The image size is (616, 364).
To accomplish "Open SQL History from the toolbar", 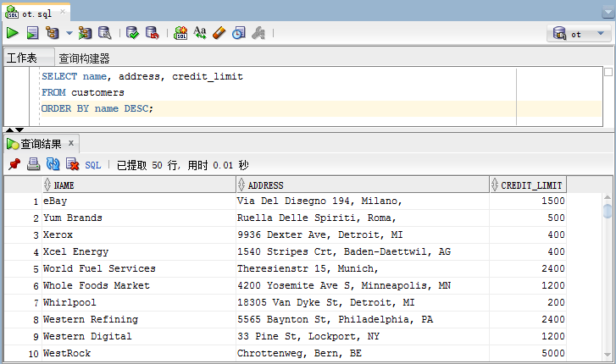I will [x=238, y=33].
